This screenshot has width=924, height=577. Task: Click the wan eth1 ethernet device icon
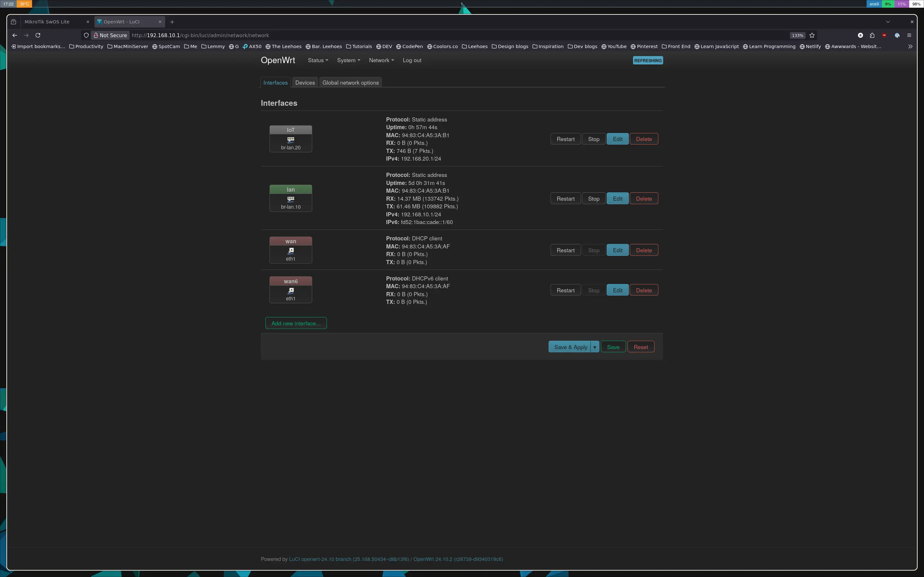click(x=291, y=251)
